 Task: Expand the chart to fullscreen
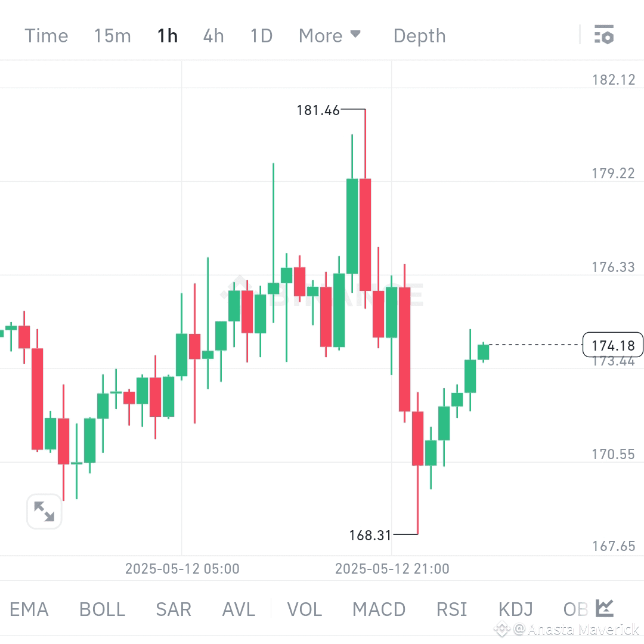click(44, 512)
